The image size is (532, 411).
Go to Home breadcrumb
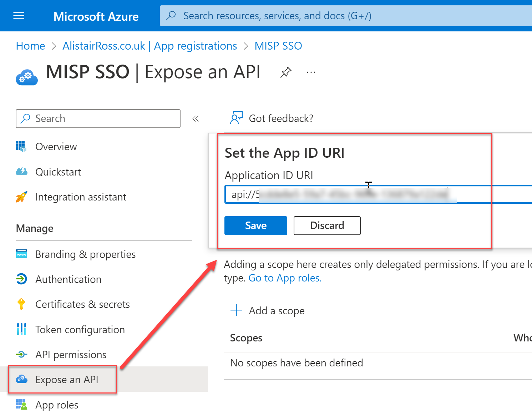[31, 46]
